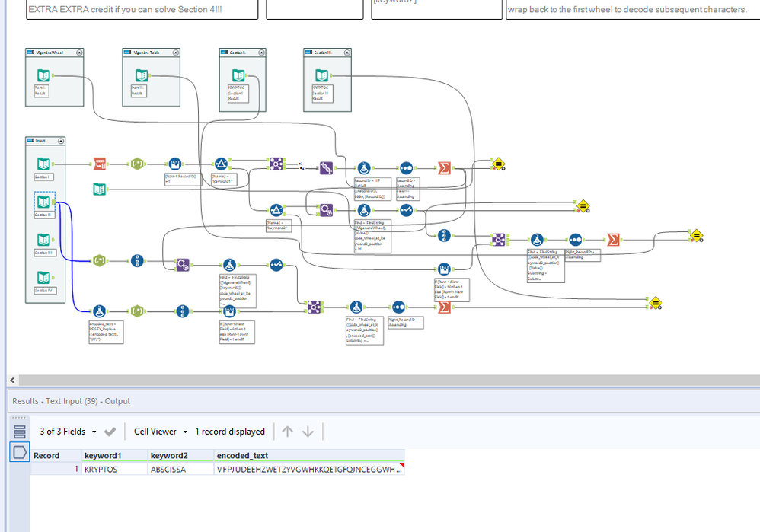This screenshot has height=532, width=760.
Task: Collapse the Input container
Action: [x=61, y=141]
